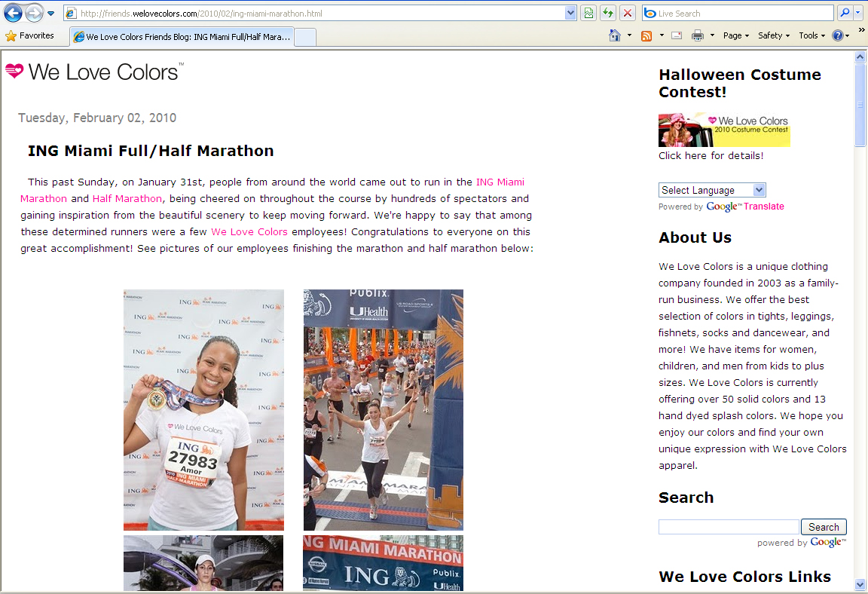
Task: Click the 'Halloween Costume Contest!' heading
Action: pyautogui.click(x=740, y=83)
